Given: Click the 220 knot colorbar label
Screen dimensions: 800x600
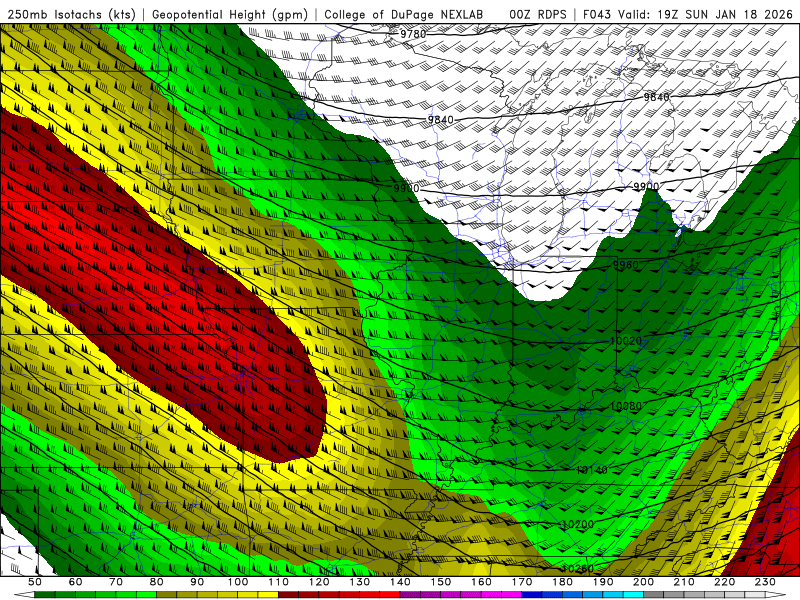Looking at the screenshot, I should [724, 582].
